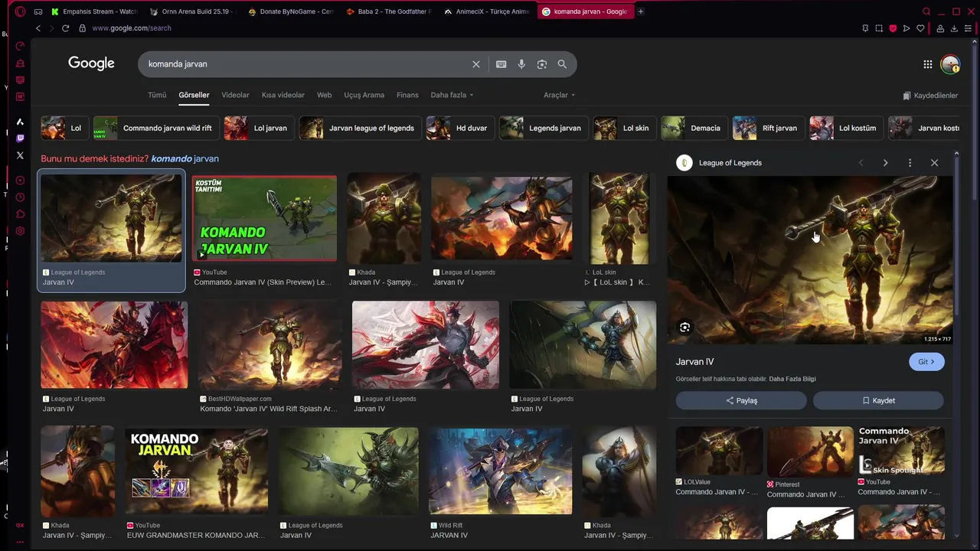This screenshot has height=551, width=980.
Task: Open Google Lens camera search icon
Action: [x=542, y=64]
